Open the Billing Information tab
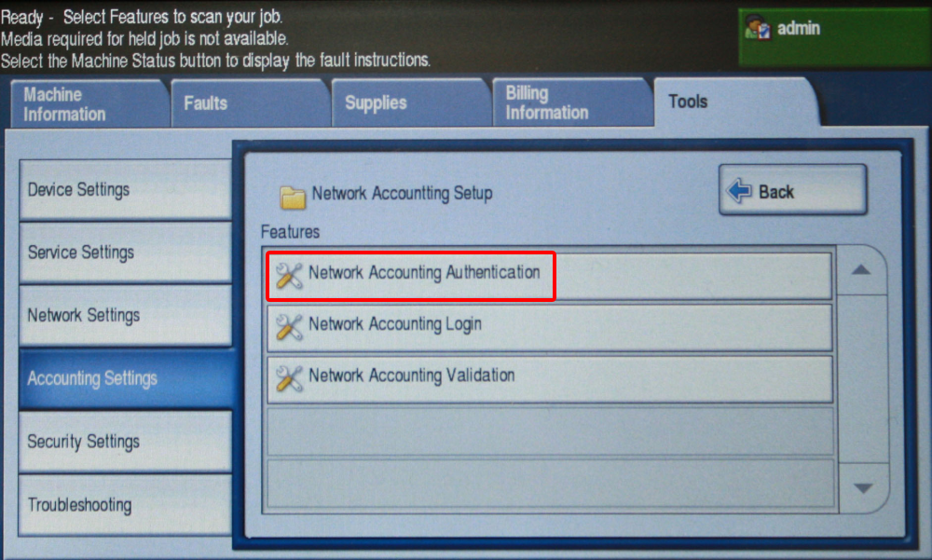Image resolution: width=932 pixels, height=560 pixels. (570, 104)
